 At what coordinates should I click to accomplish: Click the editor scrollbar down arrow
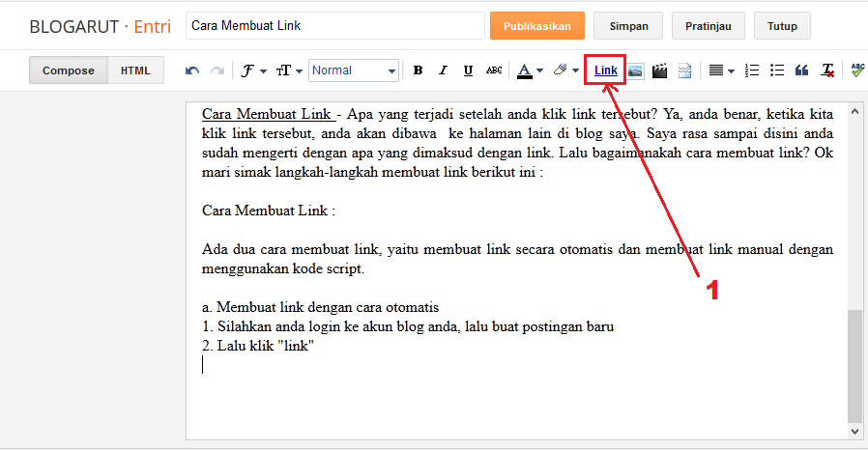(855, 432)
